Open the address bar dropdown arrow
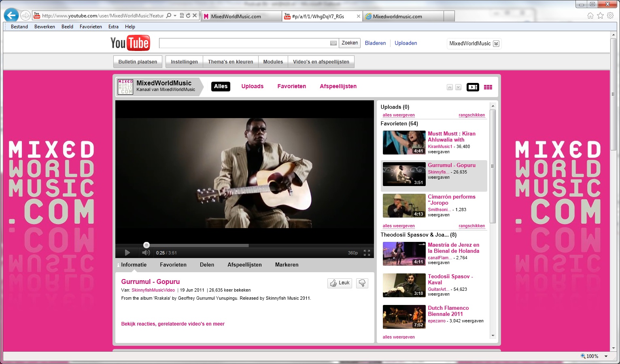The height and width of the screenshot is (364, 620). coord(175,16)
